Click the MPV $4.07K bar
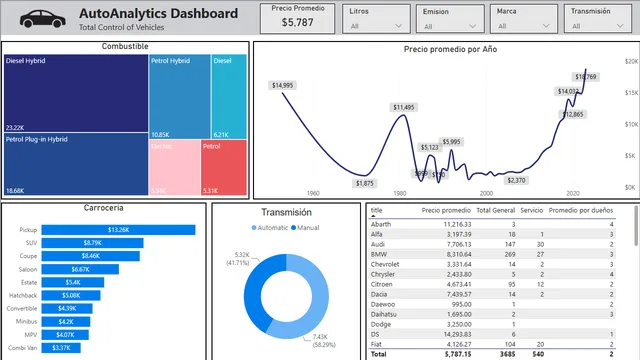The width and height of the screenshot is (640, 360). 65,335
